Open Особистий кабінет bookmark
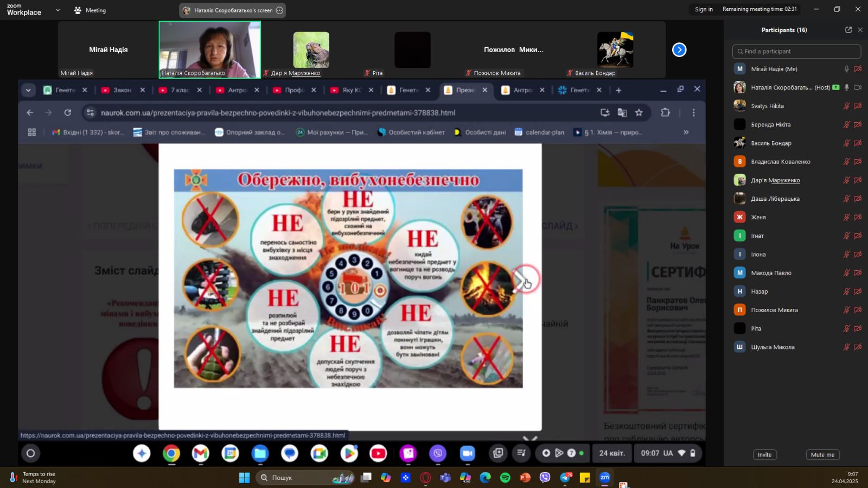Image resolution: width=868 pixels, height=488 pixels. [412, 132]
